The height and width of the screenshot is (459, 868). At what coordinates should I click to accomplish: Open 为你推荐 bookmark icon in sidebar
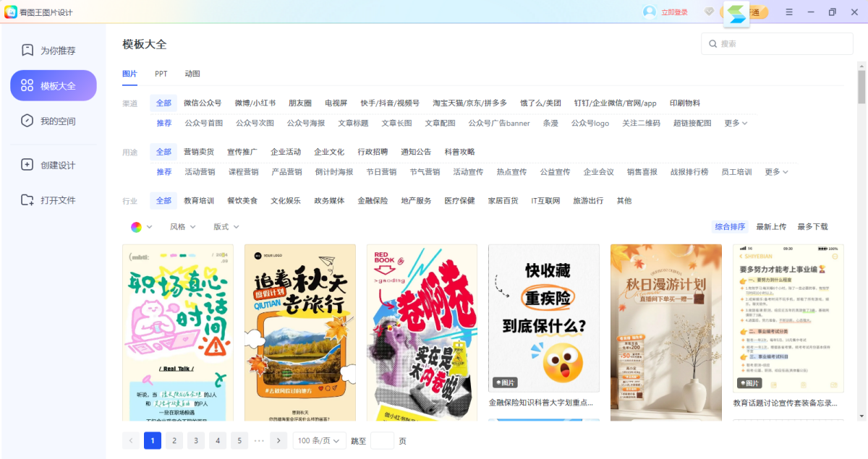tap(27, 51)
